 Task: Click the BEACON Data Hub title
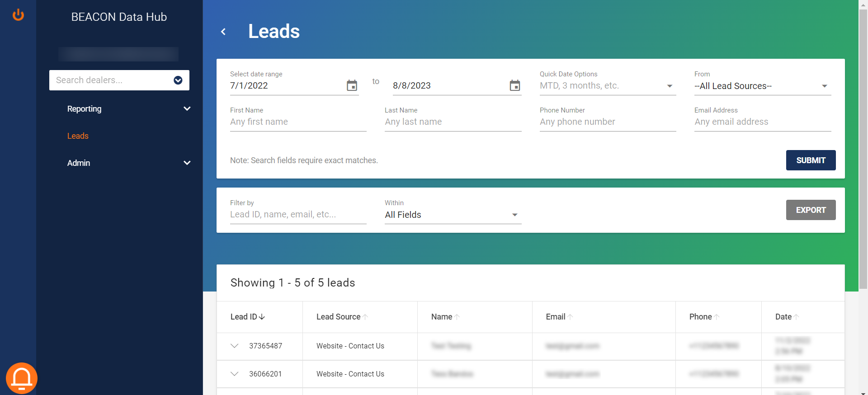pos(119,17)
